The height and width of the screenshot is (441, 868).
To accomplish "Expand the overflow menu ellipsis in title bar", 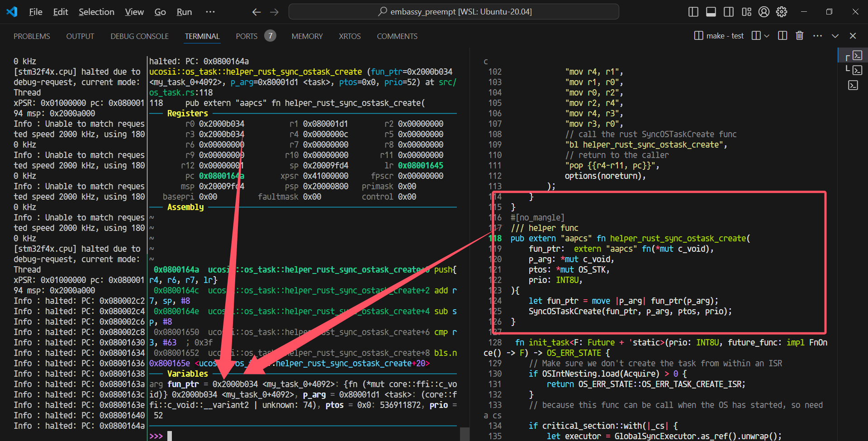I will click(210, 12).
